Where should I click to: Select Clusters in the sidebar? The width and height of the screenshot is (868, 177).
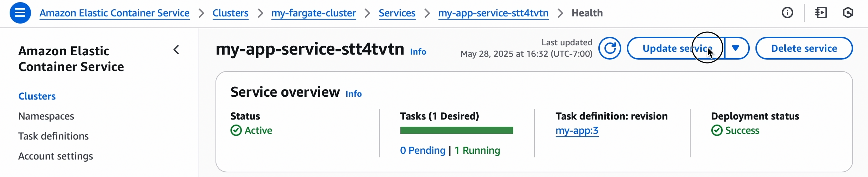click(x=37, y=96)
